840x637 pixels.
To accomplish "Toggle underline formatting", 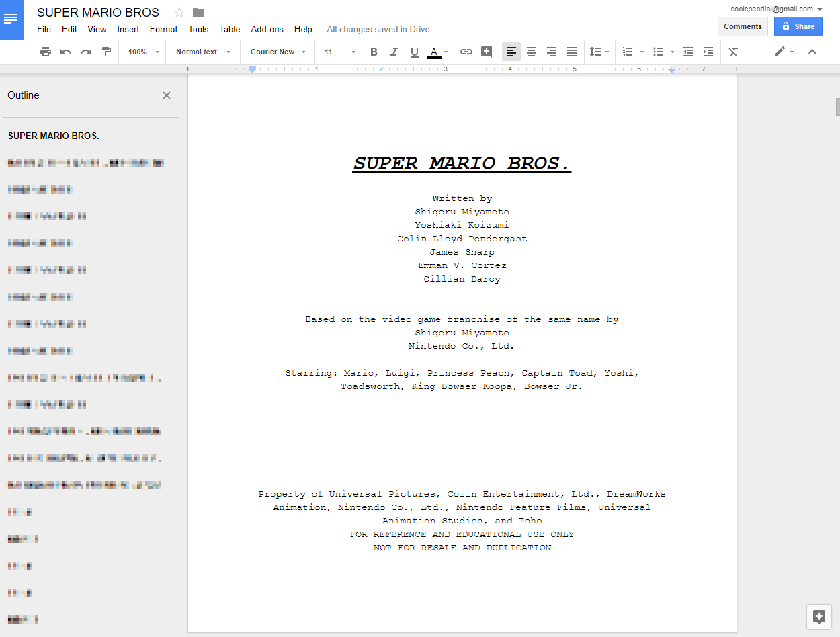I will [415, 52].
